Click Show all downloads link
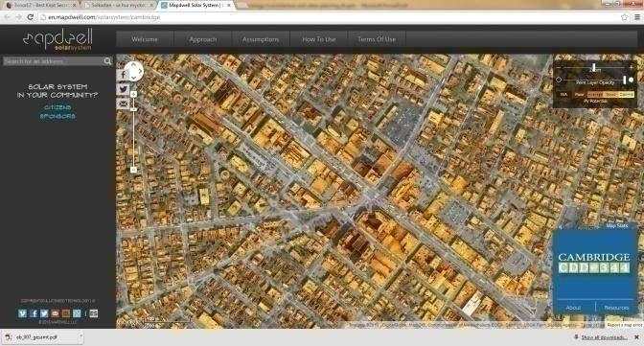 [604, 337]
